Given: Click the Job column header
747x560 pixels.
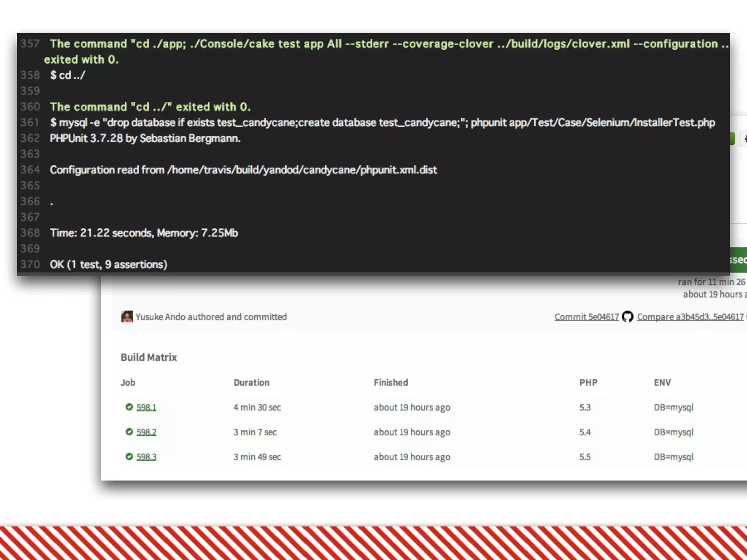Looking at the screenshot, I should (x=128, y=382).
